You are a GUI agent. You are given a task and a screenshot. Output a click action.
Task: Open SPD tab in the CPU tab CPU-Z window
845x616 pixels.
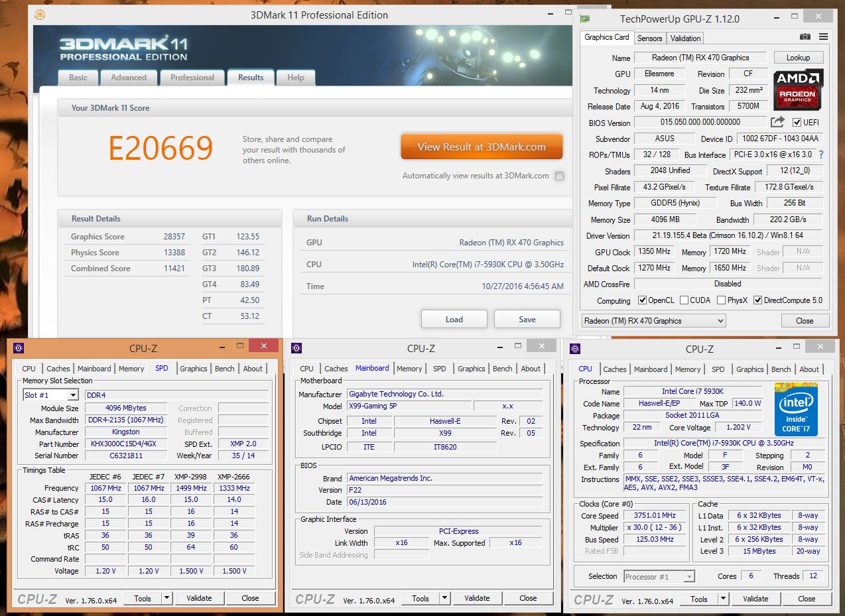tap(718, 369)
